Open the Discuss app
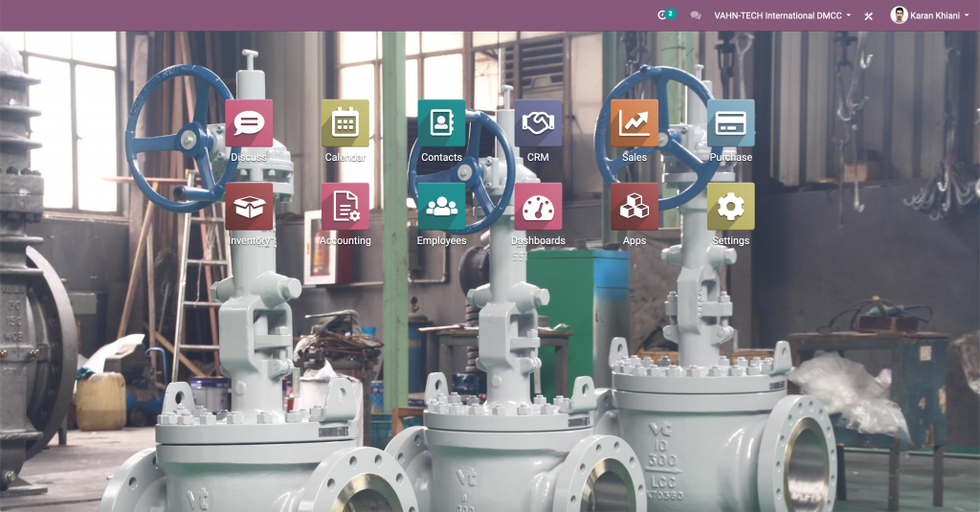The width and height of the screenshot is (980, 512). coord(249,123)
